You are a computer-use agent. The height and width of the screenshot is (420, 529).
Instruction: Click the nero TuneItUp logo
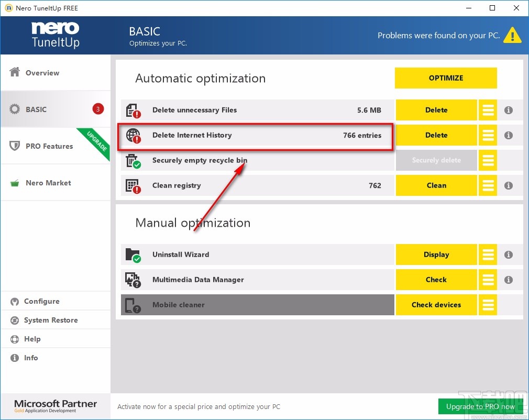(56, 35)
